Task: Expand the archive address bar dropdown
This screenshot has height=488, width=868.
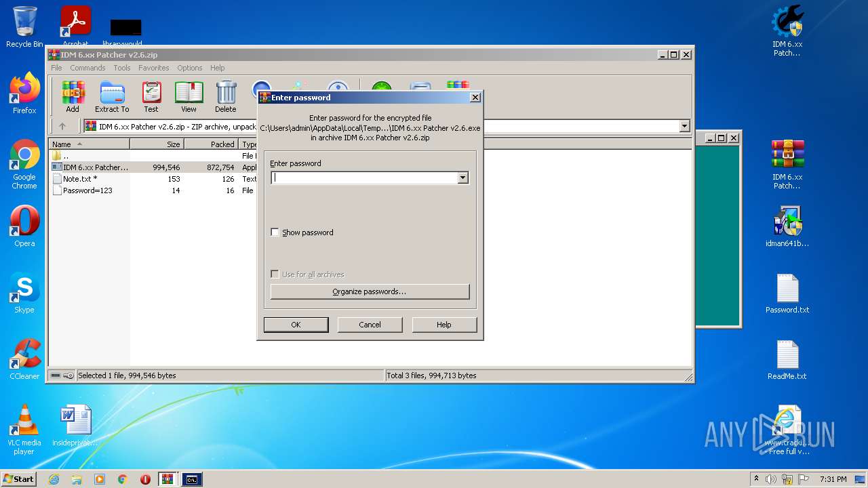Action: pyautogui.click(x=684, y=126)
